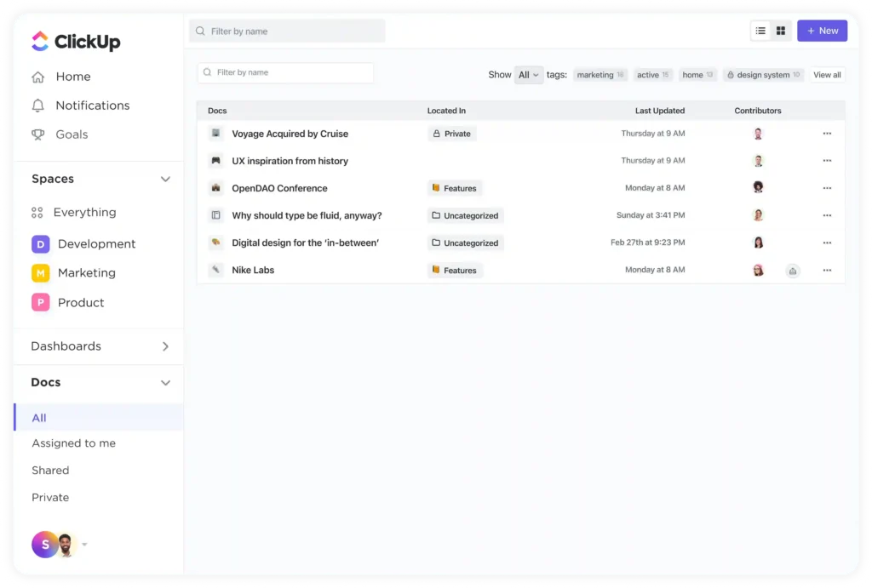Open the Marketing space M icon
The image size is (872, 588).
pos(41,273)
